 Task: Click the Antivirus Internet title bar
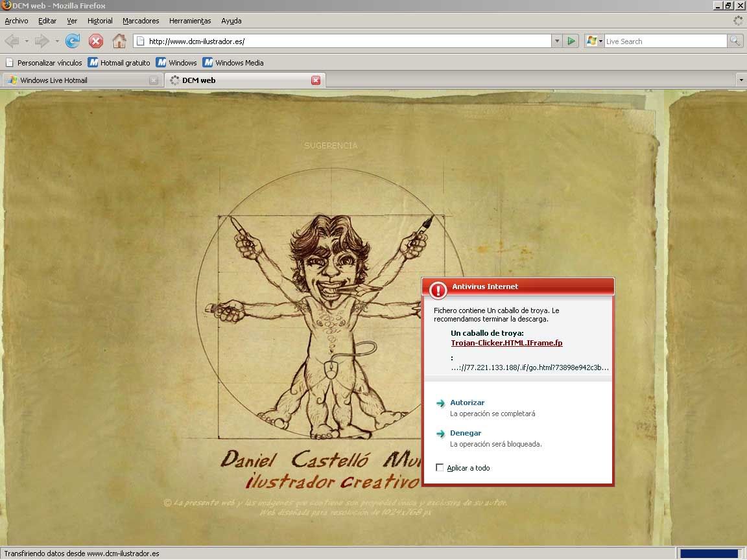coord(518,286)
